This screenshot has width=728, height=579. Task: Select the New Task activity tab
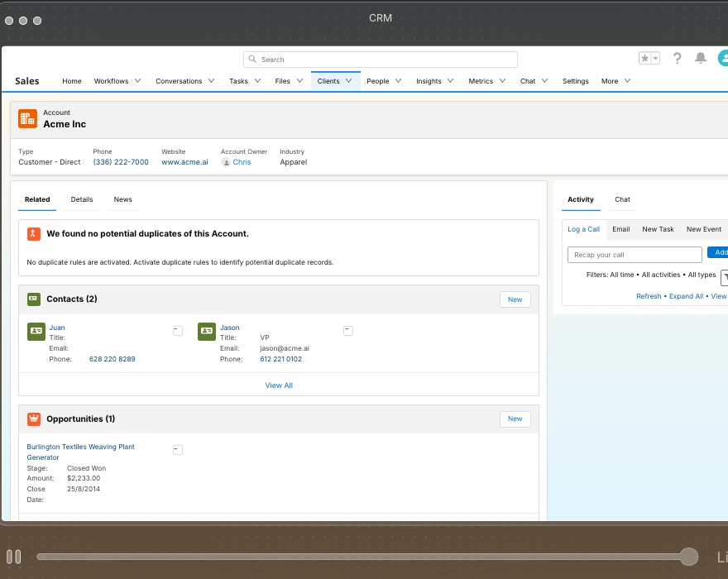point(658,229)
